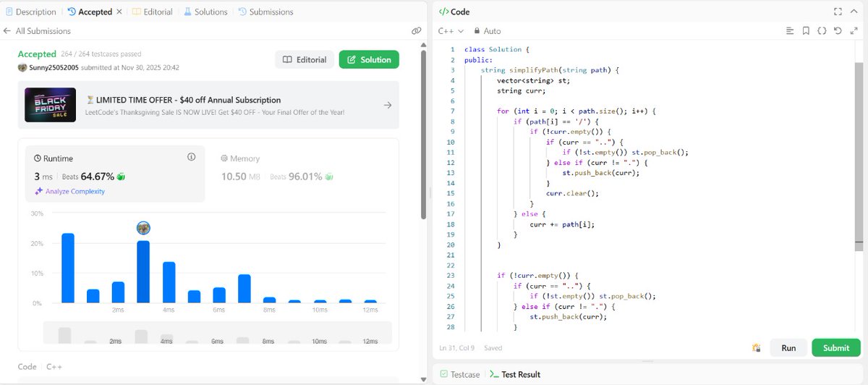This screenshot has width=868, height=385.
Task: Click the green Submit button
Action: click(836, 347)
